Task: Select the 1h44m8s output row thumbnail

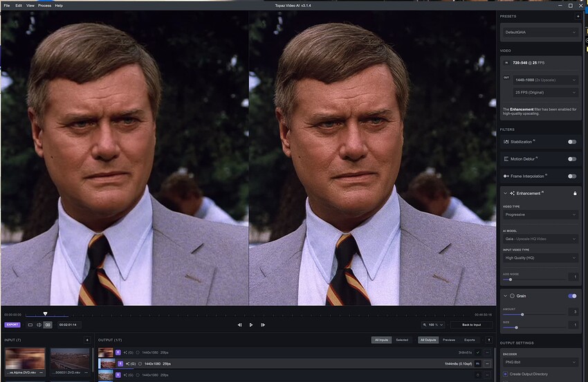Action: coord(107,363)
